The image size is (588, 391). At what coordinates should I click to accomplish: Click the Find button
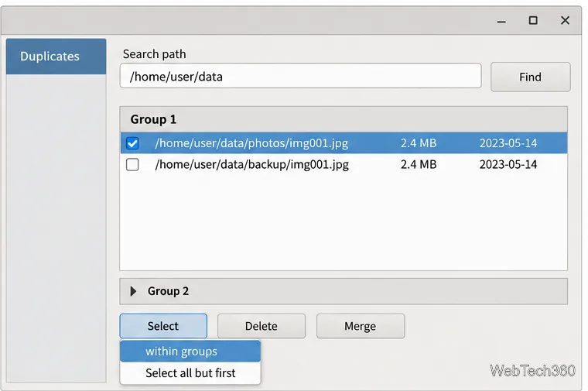(530, 77)
